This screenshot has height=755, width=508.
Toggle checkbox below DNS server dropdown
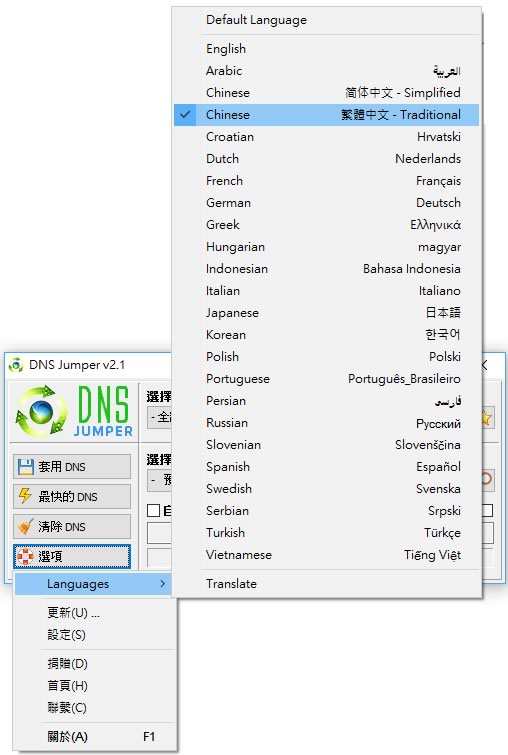pyautogui.click(x=153, y=510)
